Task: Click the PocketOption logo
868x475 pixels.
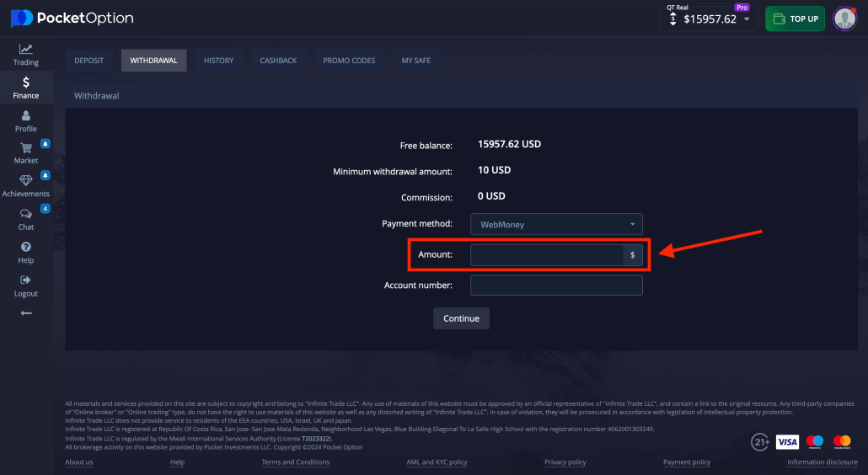Action: pyautogui.click(x=72, y=19)
